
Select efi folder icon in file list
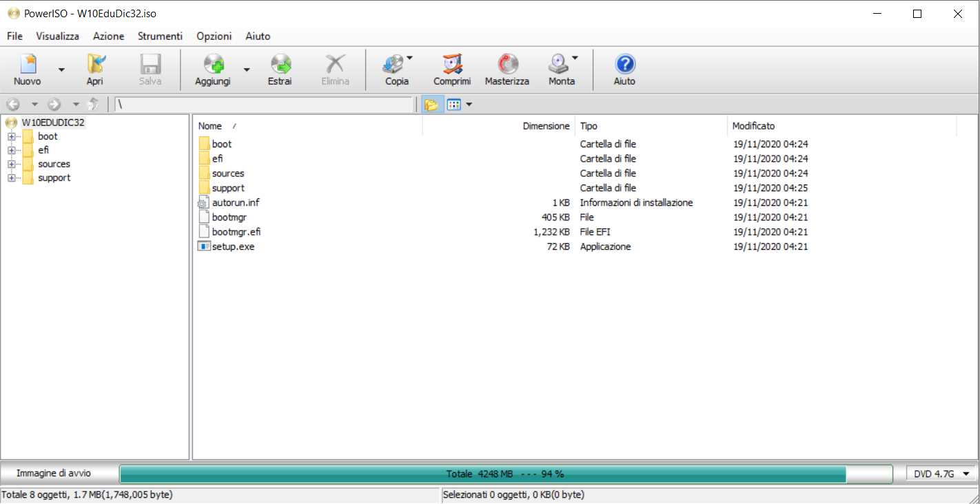204,158
